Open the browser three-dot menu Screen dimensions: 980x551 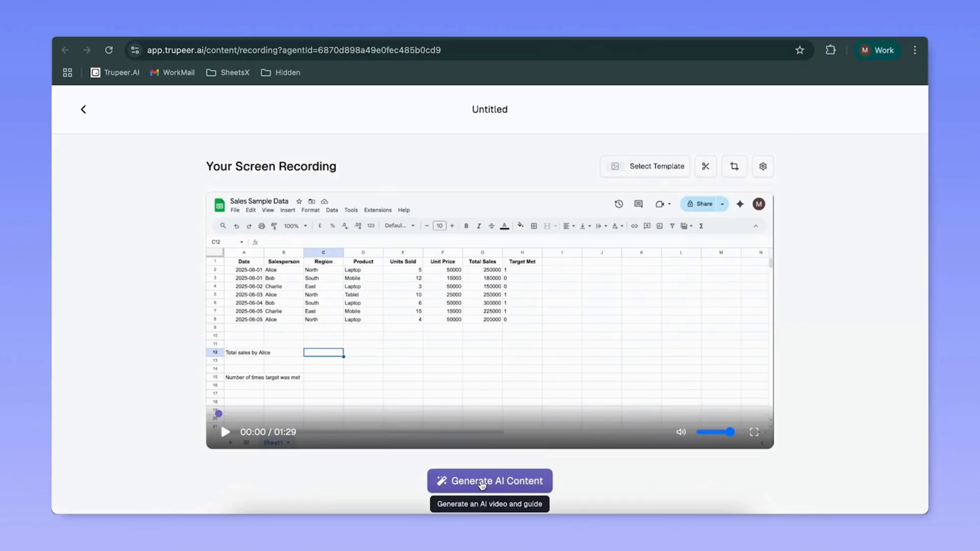tap(915, 50)
